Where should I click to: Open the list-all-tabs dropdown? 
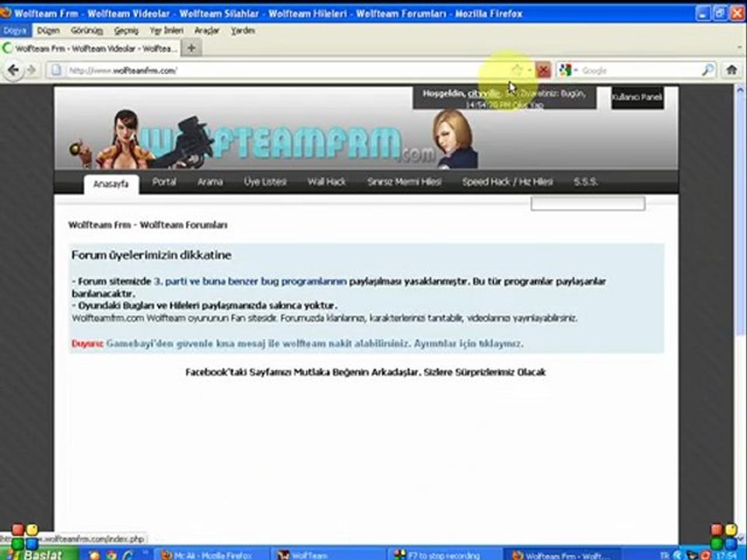[x=741, y=47]
